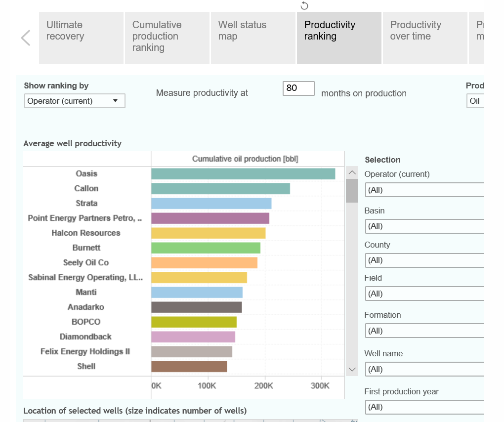This screenshot has height=422, width=504.
Task: Go to previous tabs with left arrow
Action: [x=26, y=38]
